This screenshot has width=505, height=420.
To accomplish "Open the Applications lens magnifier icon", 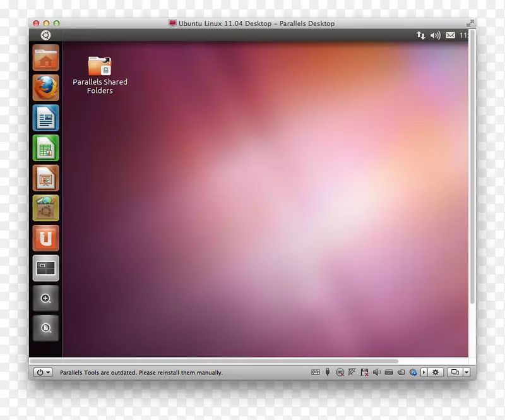I will tap(45, 299).
